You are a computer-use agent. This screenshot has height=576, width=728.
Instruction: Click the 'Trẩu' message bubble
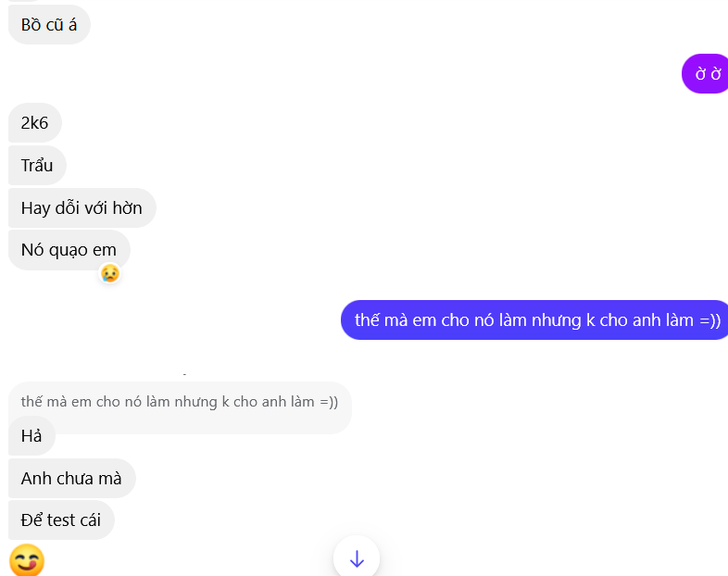(x=37, y=166)
